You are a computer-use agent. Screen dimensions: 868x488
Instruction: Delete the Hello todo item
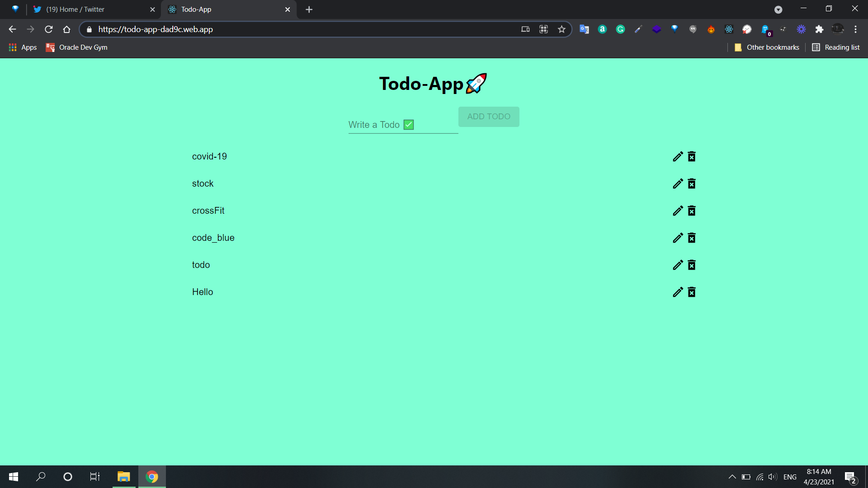coord(692,292)
